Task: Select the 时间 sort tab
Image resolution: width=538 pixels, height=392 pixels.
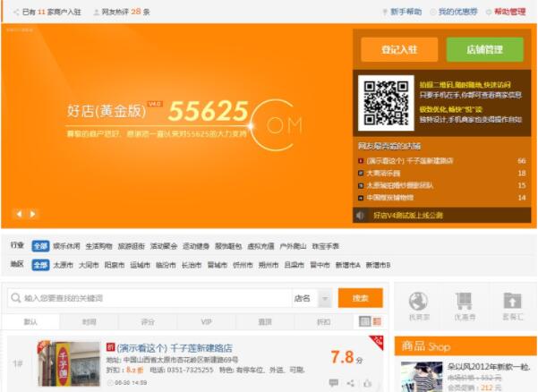Action: pos(90,321)
